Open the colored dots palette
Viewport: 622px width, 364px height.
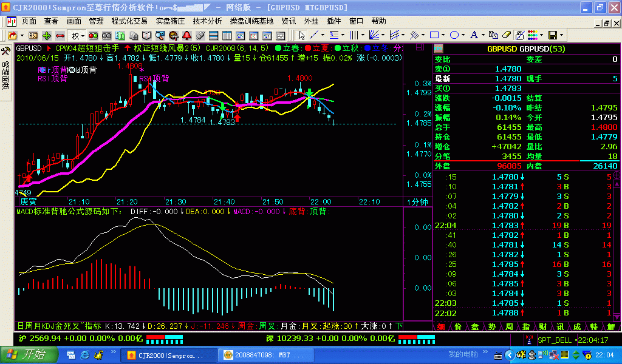[x=532, y=35]
